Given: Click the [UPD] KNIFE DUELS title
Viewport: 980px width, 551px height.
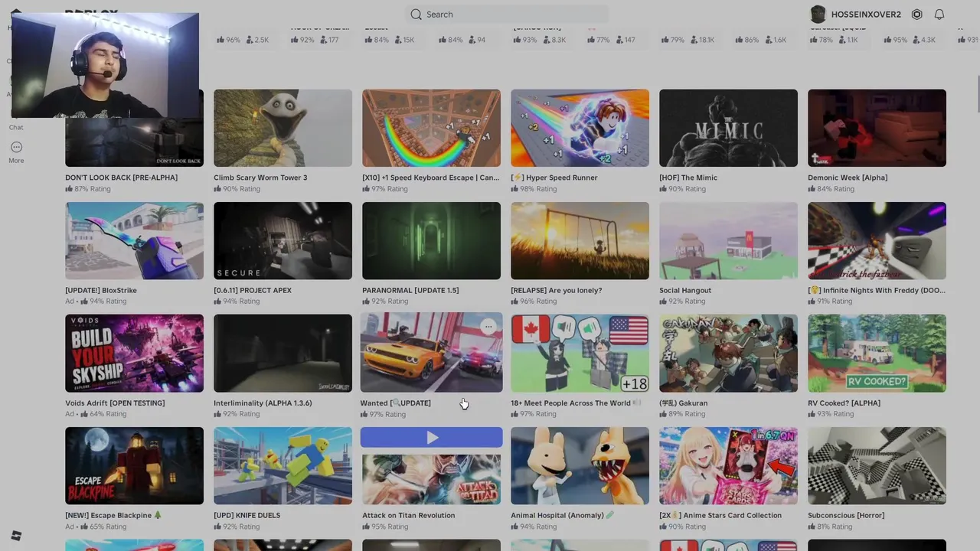Looking at the screenshot, I should (247, 515).
